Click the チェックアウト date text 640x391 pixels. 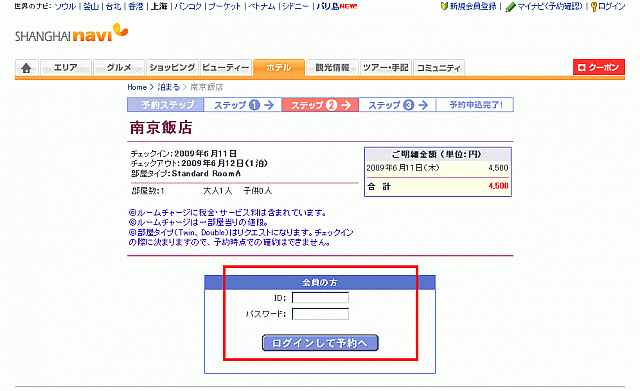[199, 164]
